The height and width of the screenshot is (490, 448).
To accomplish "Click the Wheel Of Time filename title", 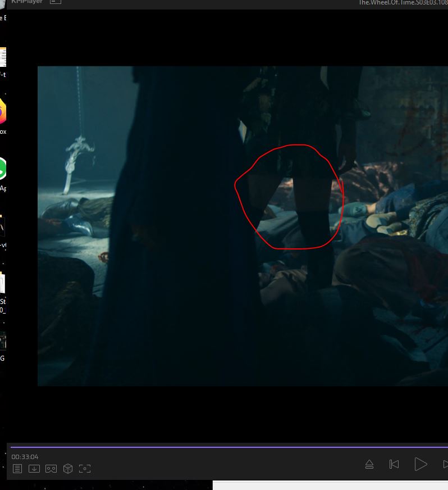I will [x=403, y=3].
